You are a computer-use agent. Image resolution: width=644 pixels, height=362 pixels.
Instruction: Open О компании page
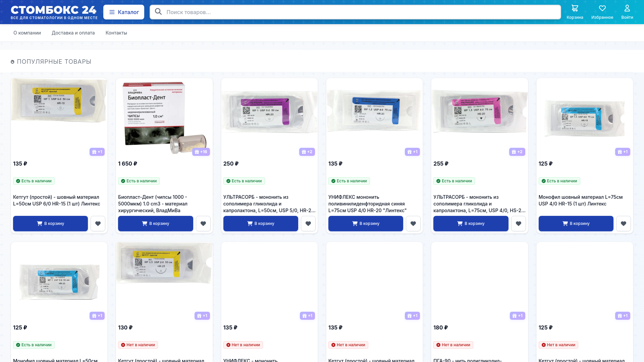tap(27, 33)
